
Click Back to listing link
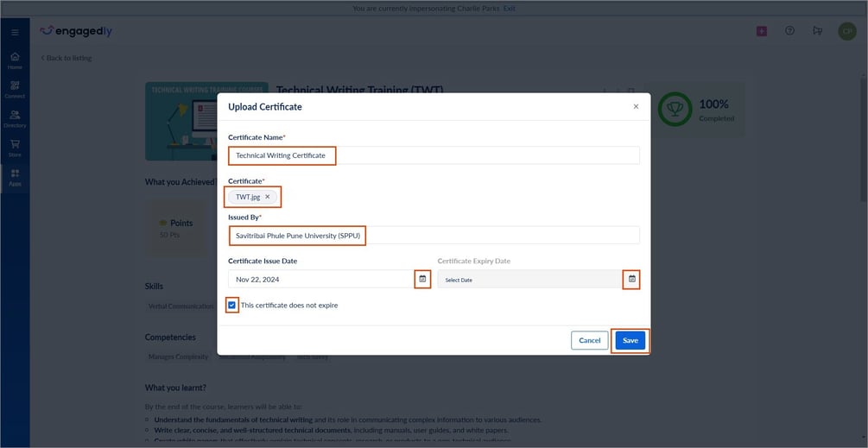coord(67,58)
